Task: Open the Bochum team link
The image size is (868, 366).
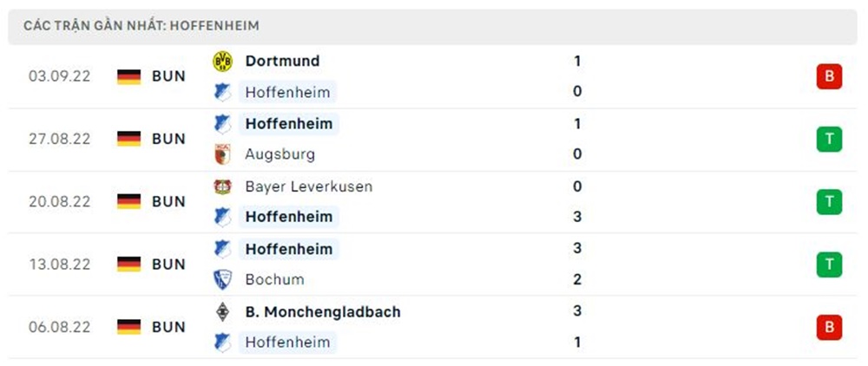Action: point(274,279)
